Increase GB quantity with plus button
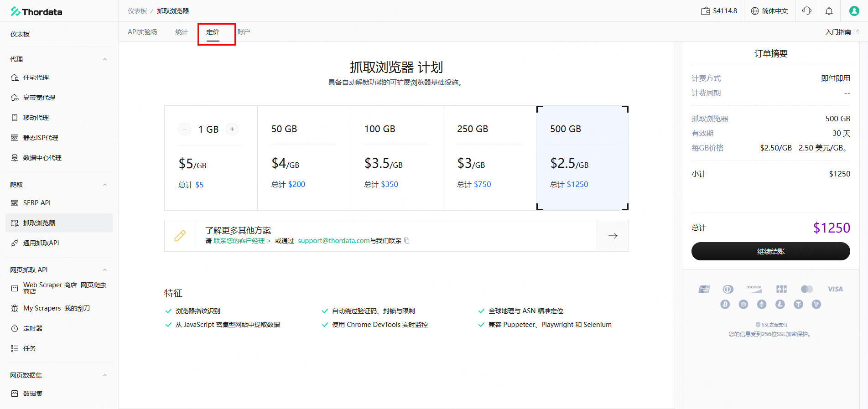 coord(232,129)
